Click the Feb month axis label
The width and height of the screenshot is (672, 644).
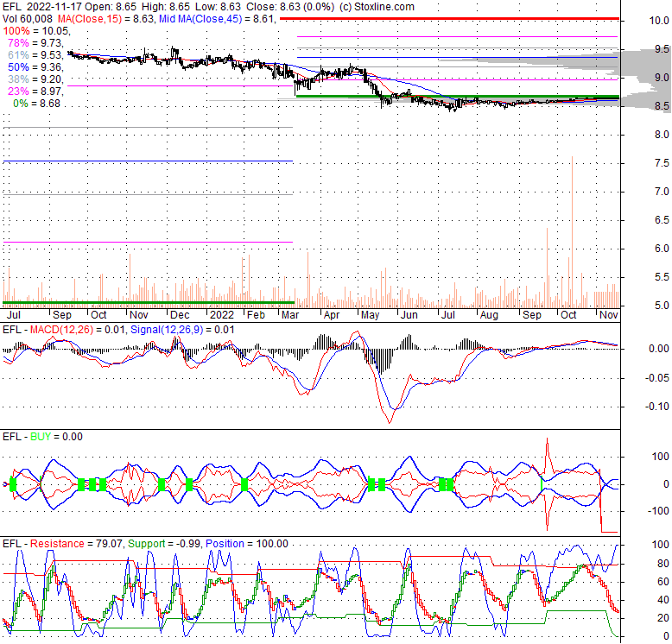(257, 315)
